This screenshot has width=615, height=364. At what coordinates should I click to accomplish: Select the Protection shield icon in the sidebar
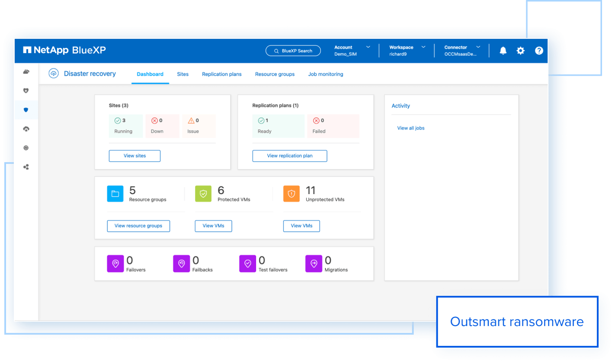26,110
